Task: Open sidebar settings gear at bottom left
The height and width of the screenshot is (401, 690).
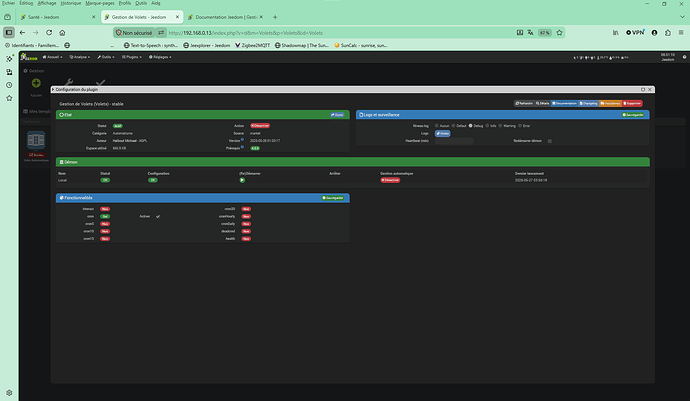Action: pos(9,393)
